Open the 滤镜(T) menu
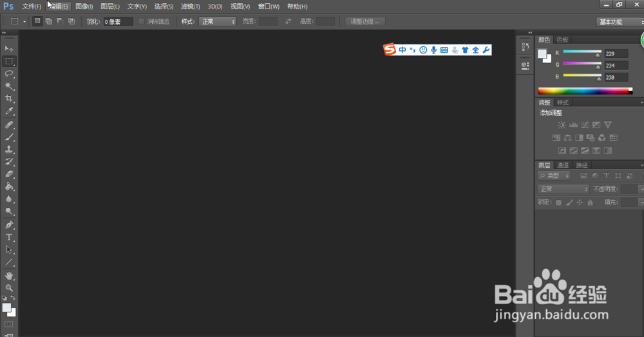Screen dimensions: 644x337 tap(191, 6)
